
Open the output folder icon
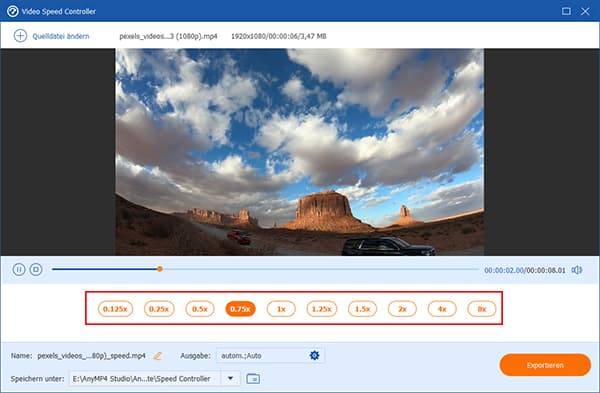(x=253, y=378)
